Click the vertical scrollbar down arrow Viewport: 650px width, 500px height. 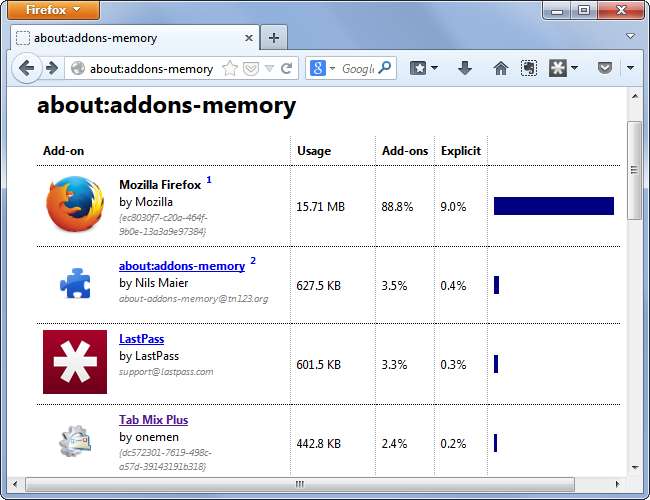[634, 467]
